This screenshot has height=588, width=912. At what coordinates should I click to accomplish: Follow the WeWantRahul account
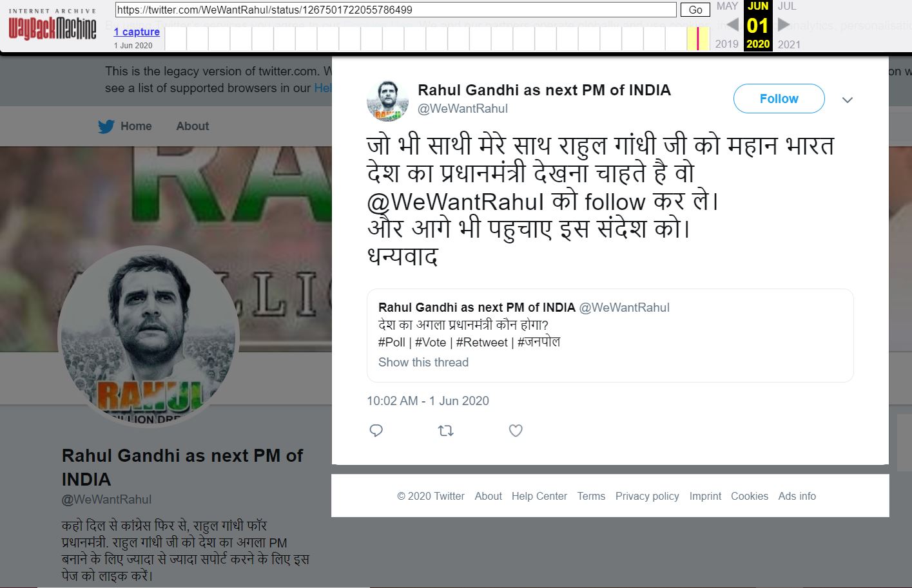point(779,99)
